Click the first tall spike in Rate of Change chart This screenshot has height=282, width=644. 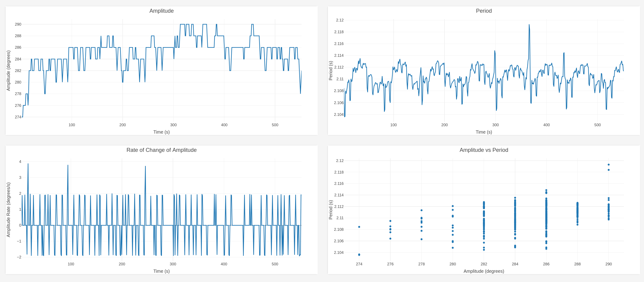click(28, 164)
